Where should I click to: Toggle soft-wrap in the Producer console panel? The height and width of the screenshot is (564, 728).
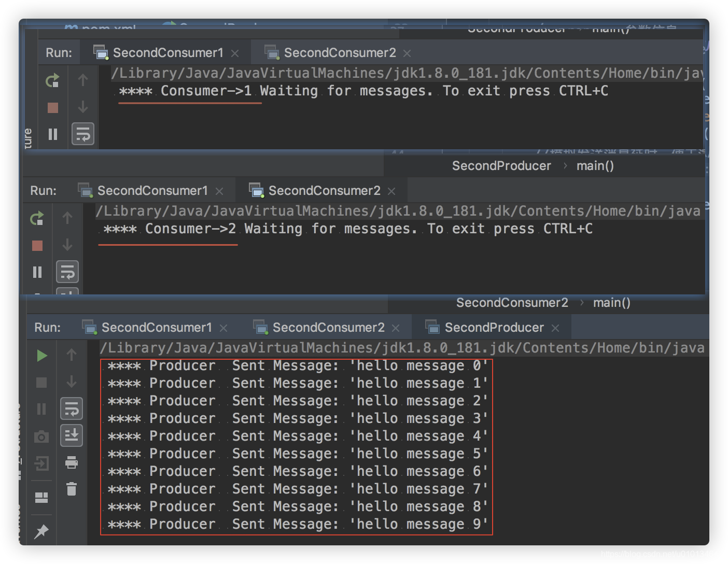pos(72,408)
